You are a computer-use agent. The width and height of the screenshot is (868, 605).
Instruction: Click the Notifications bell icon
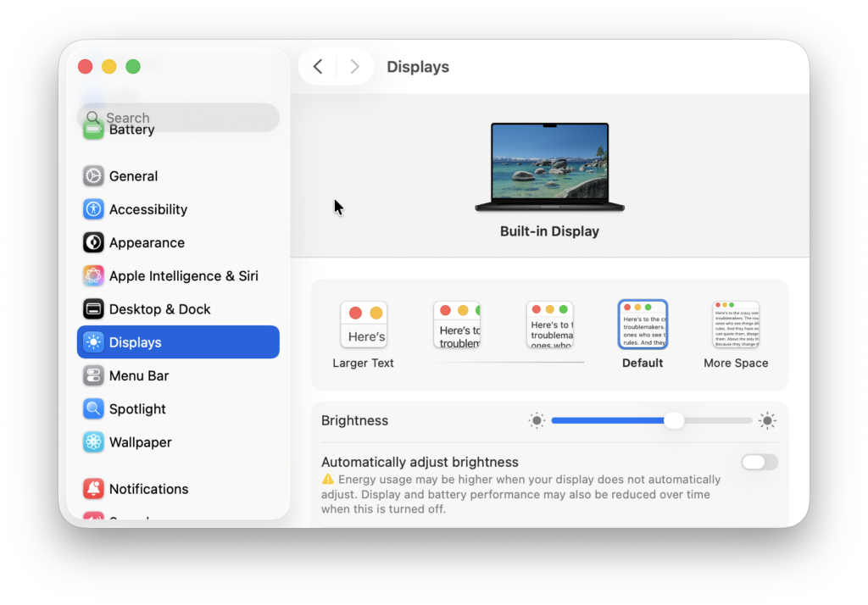click(92, 489)
